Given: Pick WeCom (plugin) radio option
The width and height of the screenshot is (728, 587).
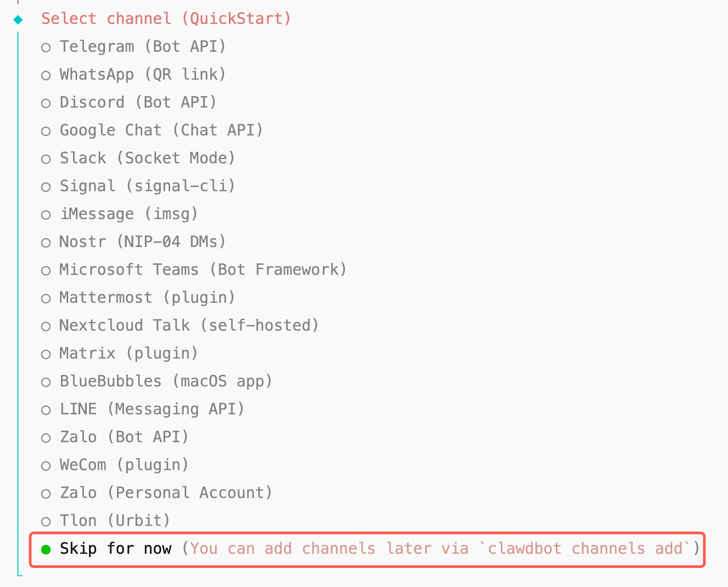Looking at the screenshot, I should 46,466.
